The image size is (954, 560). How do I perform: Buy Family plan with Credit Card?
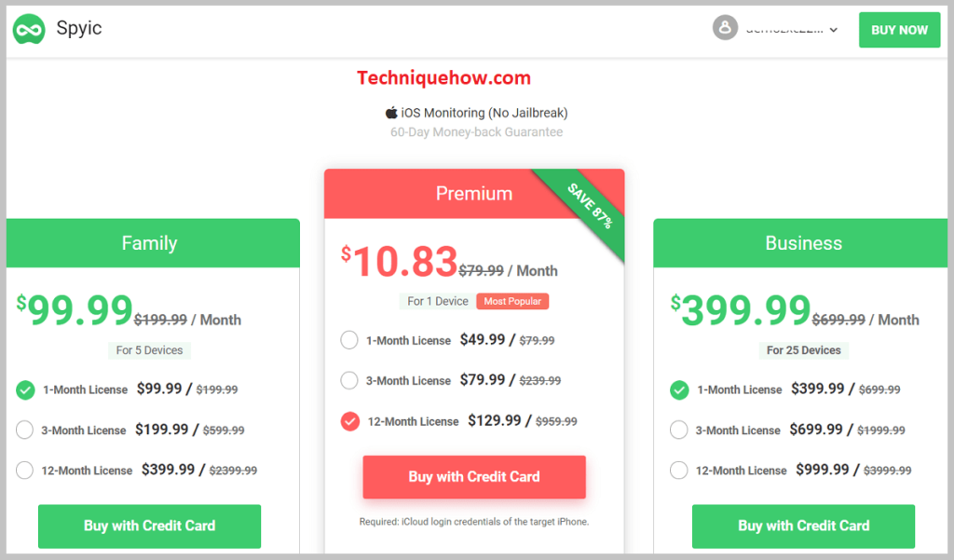(x=150, y=526)
